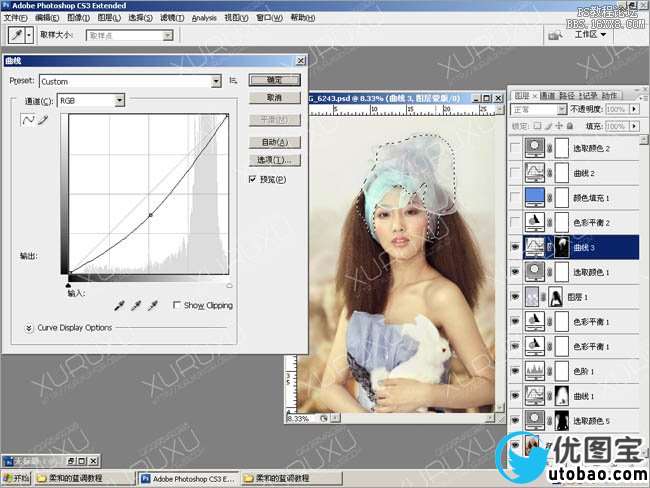
Task: Click 色阶 1 levels adjustment icon
Action: coord(534,371)
